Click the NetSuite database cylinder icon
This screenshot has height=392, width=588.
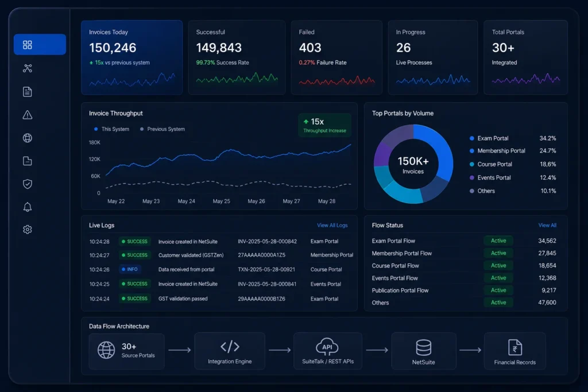(424, 347)
